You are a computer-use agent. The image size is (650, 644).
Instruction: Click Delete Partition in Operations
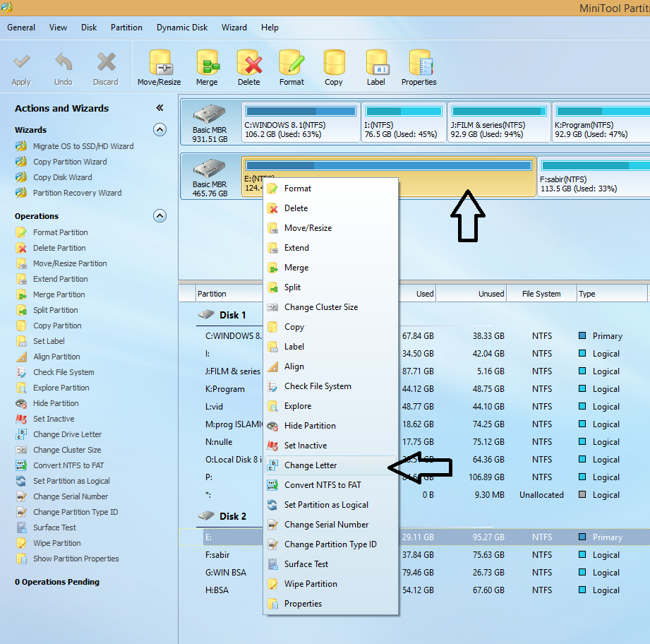click(51, 248)
